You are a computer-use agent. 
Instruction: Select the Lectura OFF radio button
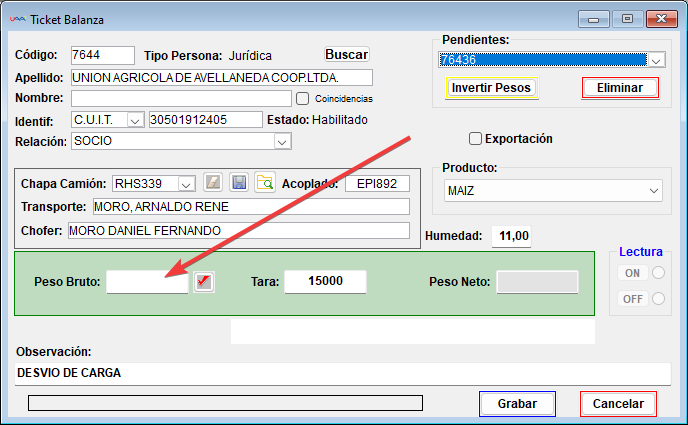tap(657, 298)
